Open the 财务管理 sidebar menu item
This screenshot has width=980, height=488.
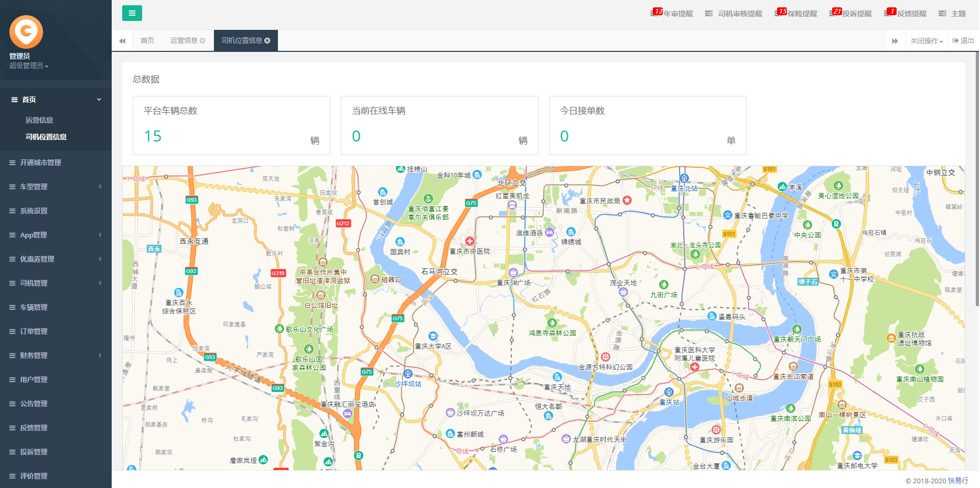pyautogui.click(x=56, y=355)
